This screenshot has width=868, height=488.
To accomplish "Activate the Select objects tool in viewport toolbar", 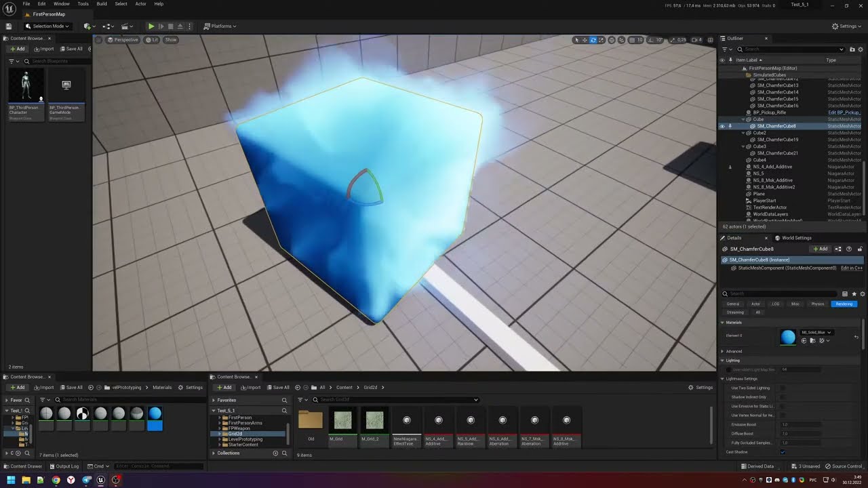I will (576, 40).
